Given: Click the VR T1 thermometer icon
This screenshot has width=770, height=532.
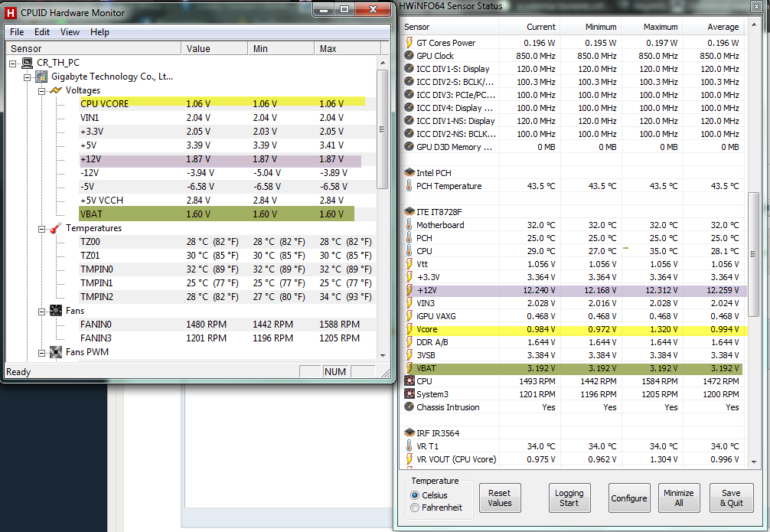Looking at the screenshot, I should (x=409, y=446).
